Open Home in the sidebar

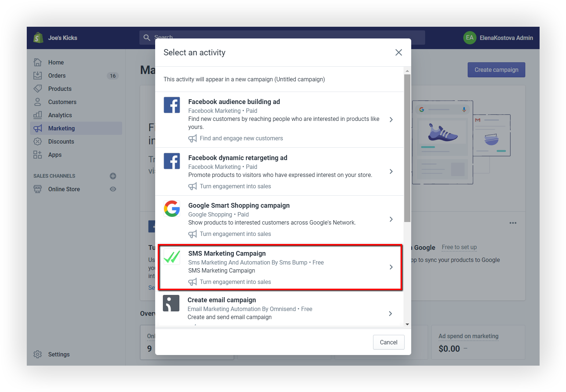(x=56, y=62)
